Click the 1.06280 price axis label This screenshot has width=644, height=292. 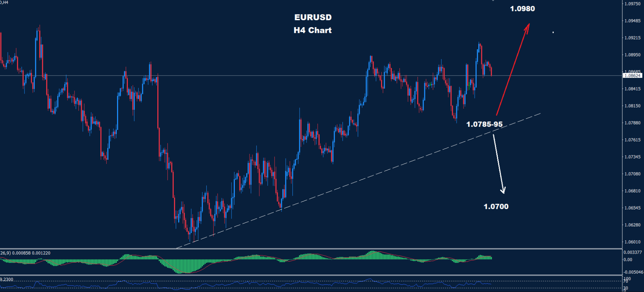click(x=632, y=225)
